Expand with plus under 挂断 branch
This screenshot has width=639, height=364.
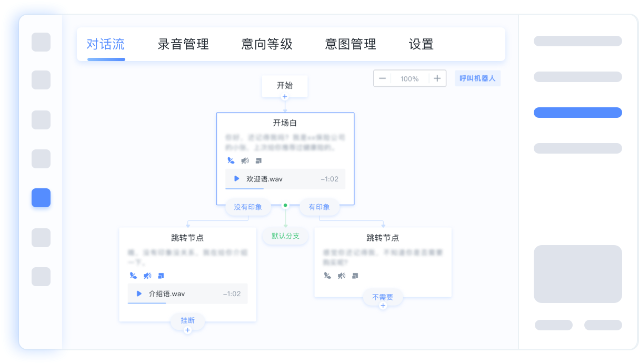pyautogui.click(x=187, y=330)
